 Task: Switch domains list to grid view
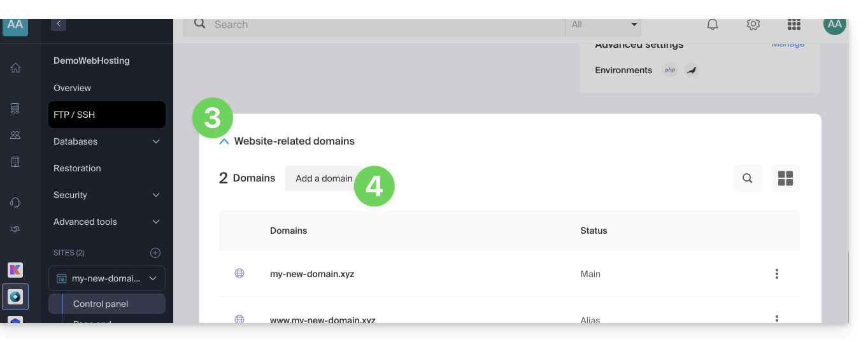[785, 178]
